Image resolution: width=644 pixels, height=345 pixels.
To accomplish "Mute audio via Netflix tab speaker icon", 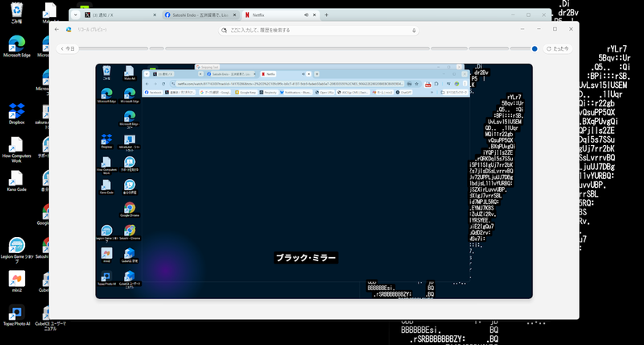I will coord(306,15).
